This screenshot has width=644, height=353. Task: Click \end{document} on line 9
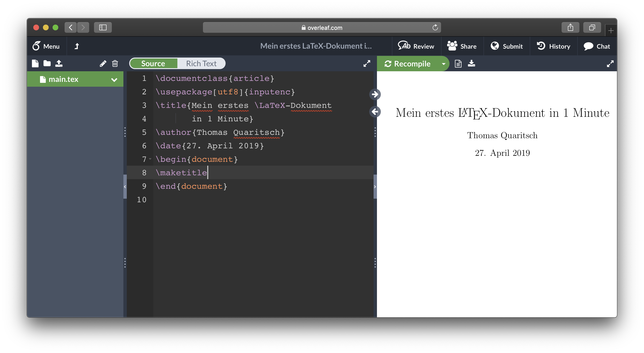point(192,186)
